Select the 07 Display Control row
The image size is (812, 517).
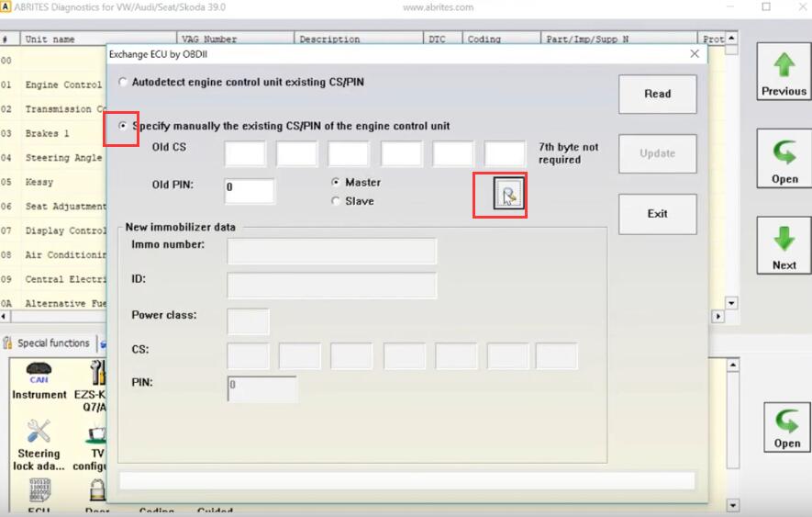[53, 230]
